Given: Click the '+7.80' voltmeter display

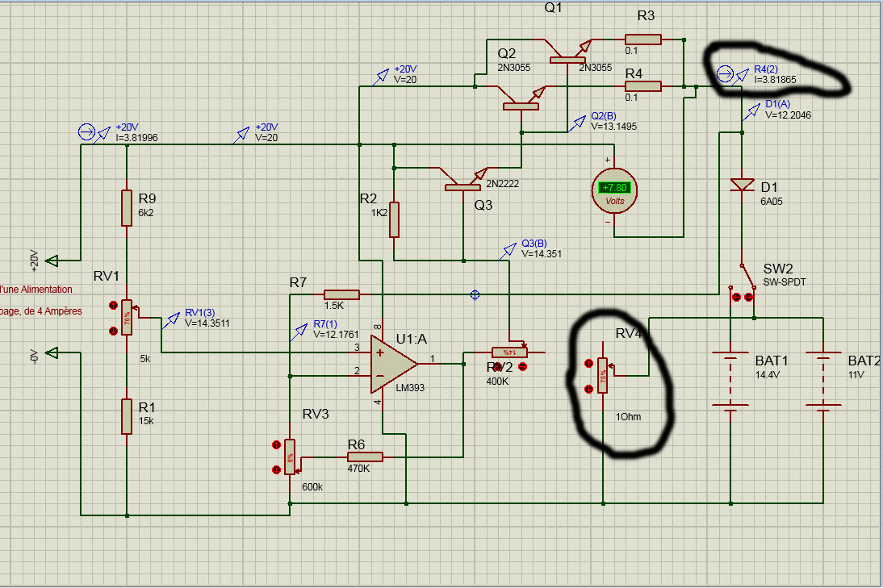Looking at the screenshot, I should (614, 188).
